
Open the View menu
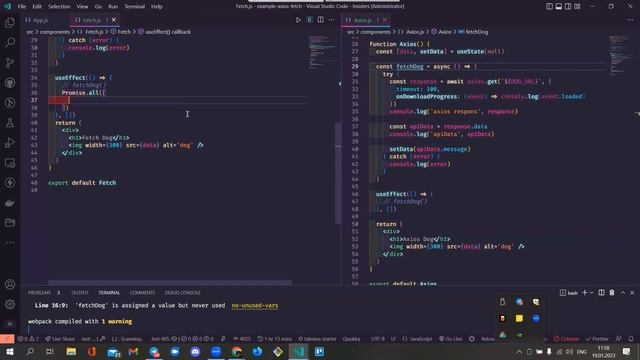click(x=82, y=7)
